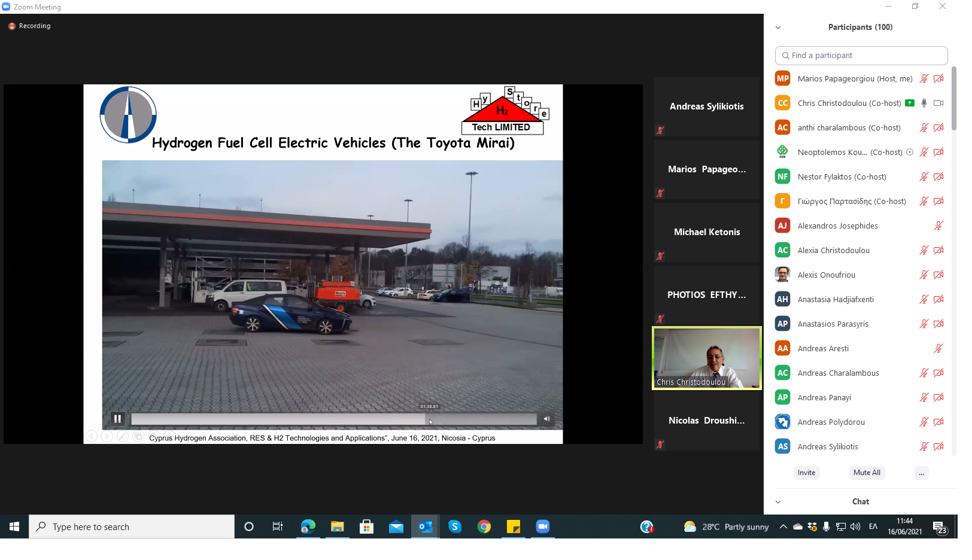This screenshot has width=972, height=560.
Task: Select participant Anastasios Parasyris
Action: coord(860,324)
